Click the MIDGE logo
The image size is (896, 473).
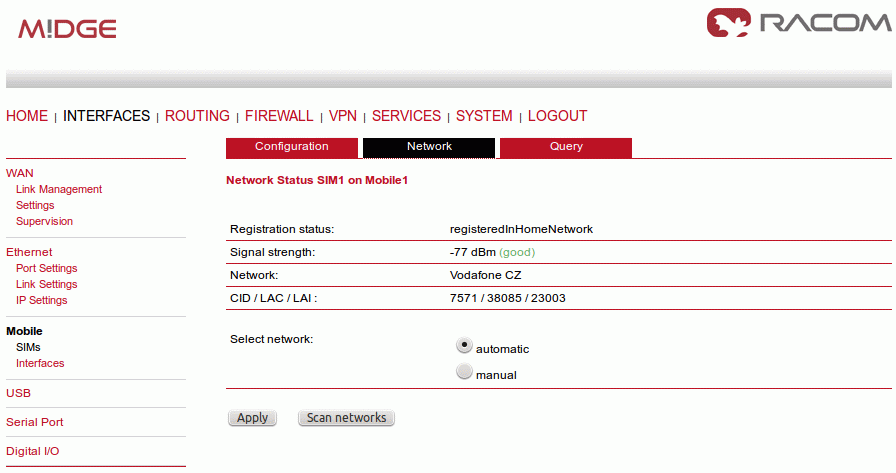point(67,29)
